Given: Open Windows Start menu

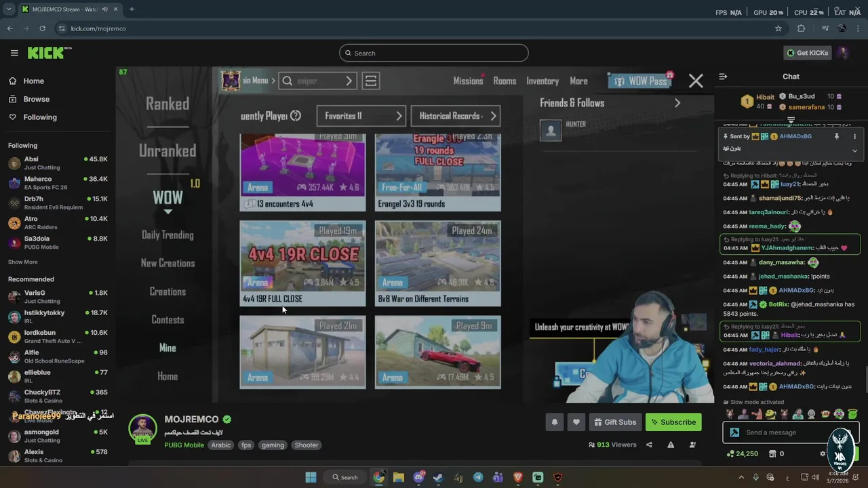Looking at the screenshot, I should (311, 477).
